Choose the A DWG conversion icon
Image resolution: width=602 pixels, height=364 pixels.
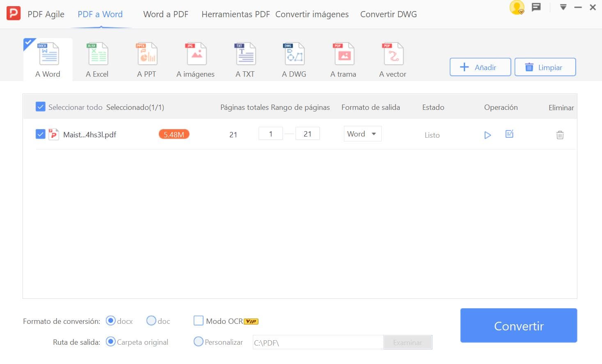coord(294,60)
